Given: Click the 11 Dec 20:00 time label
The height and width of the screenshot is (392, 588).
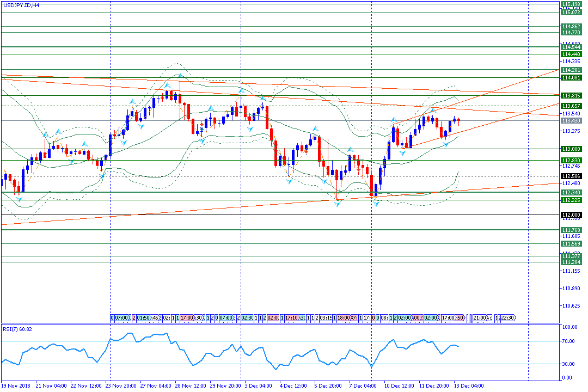Looking at the screenshot, I should [x=434, y=386].
